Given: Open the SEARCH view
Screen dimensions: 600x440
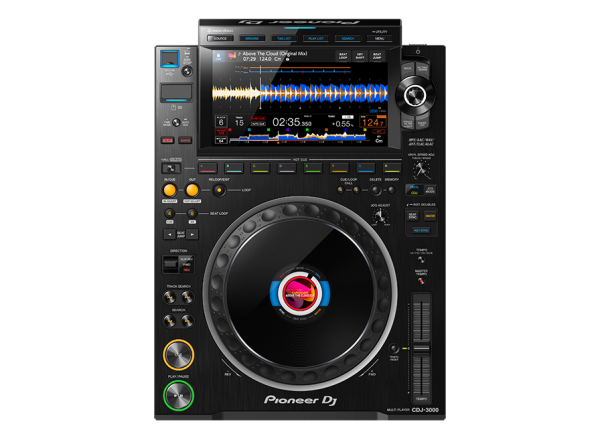Looking at the screenshot, I should (347, 38).
